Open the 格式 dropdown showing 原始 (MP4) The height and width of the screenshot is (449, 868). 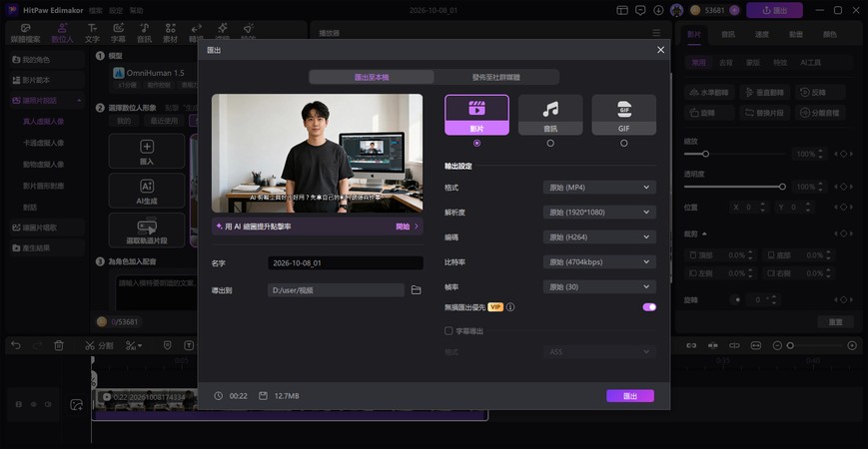click(599, 188)
